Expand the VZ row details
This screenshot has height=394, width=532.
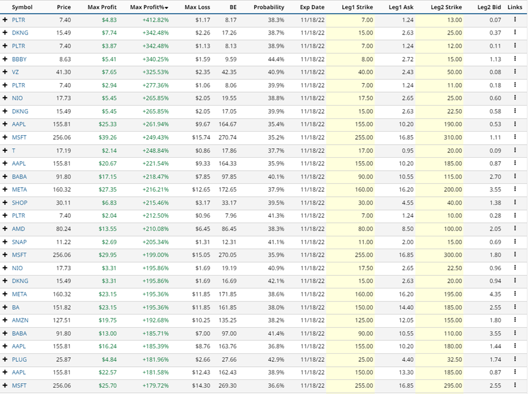[5, 72]
